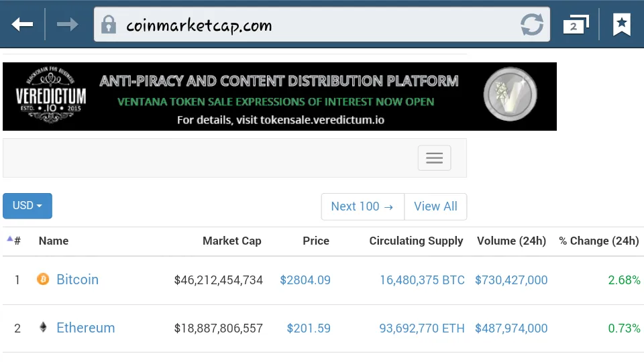
Task: Open the hamburger navigation menu
Action: click(x=434, y=158)
